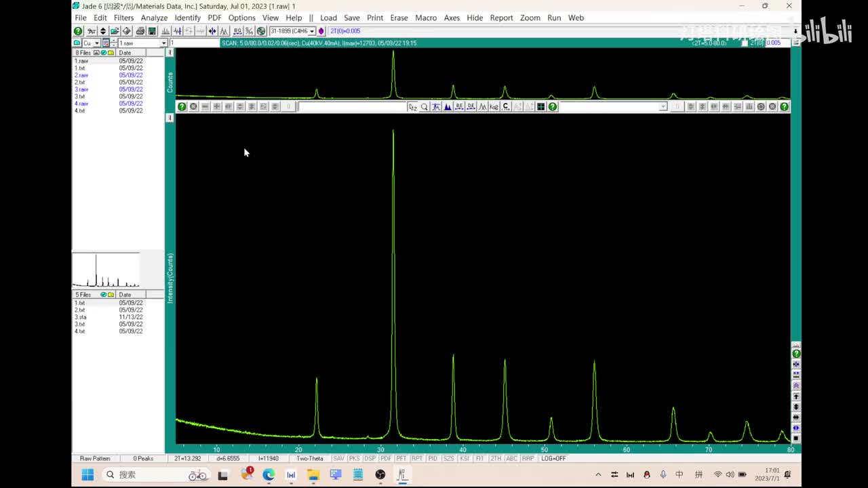Click the BG background removal button
The height and width of the screenshot is (488, 868).
coord(237,31)
